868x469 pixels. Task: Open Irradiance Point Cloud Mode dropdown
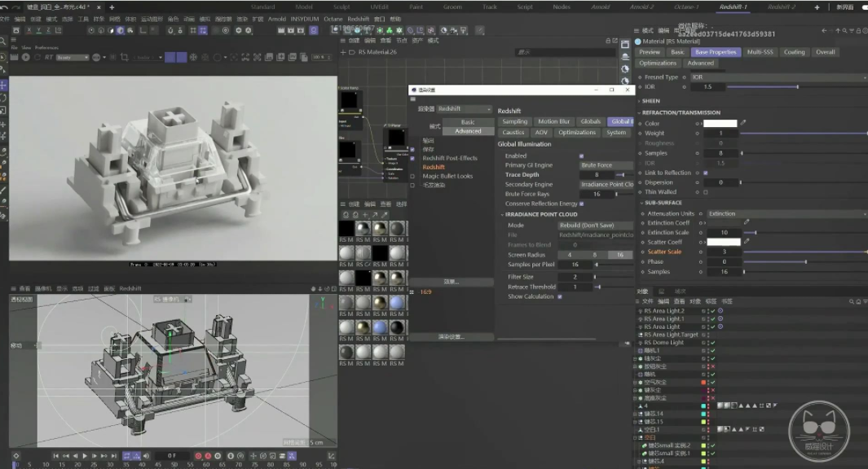(x=595, y=226)
